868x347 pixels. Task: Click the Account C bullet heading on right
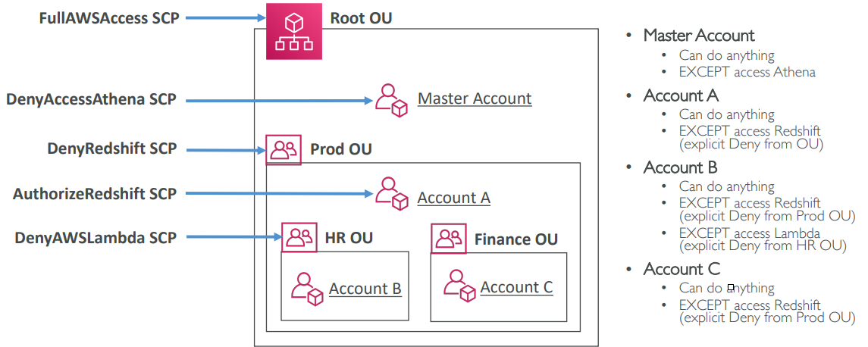682,269
